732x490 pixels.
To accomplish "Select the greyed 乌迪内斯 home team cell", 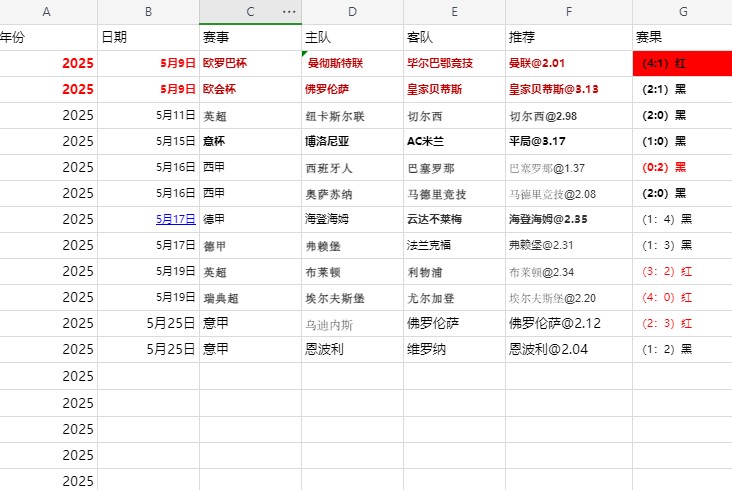I will 352,323.
